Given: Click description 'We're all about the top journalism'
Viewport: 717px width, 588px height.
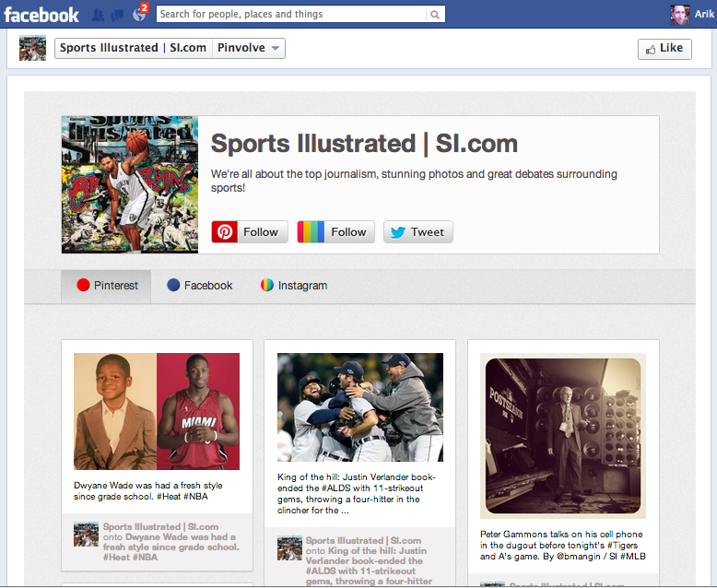Looking at the screenshot, I should (414, 181).
